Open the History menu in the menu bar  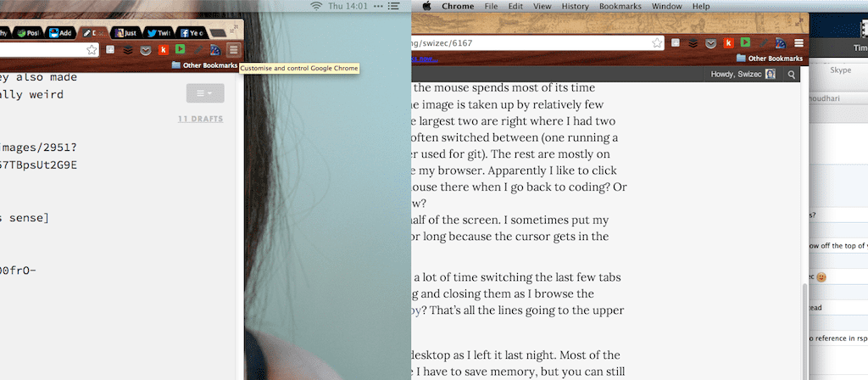coord(575,6)
